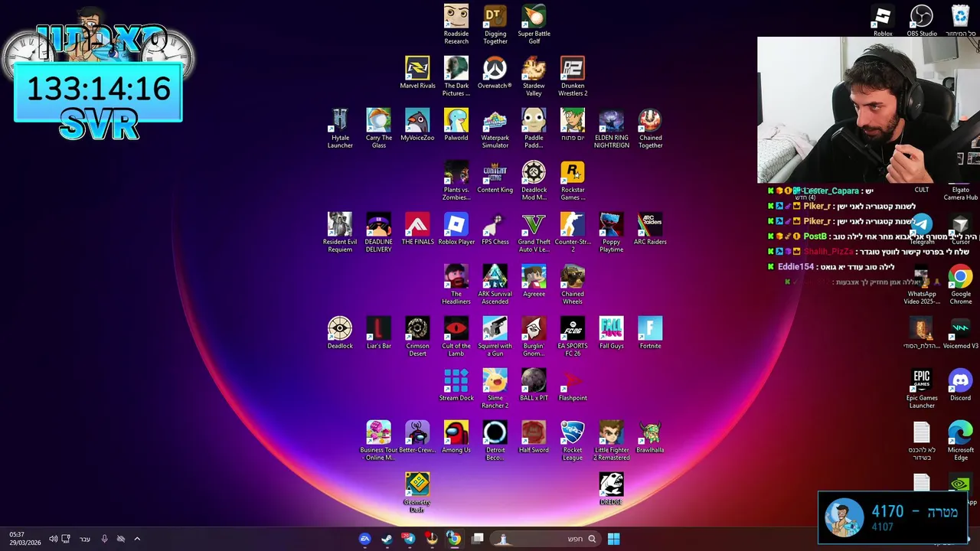Select the Poppy Playtime shortcut
The width and height of the screenshot is (980, 551).
611,233
